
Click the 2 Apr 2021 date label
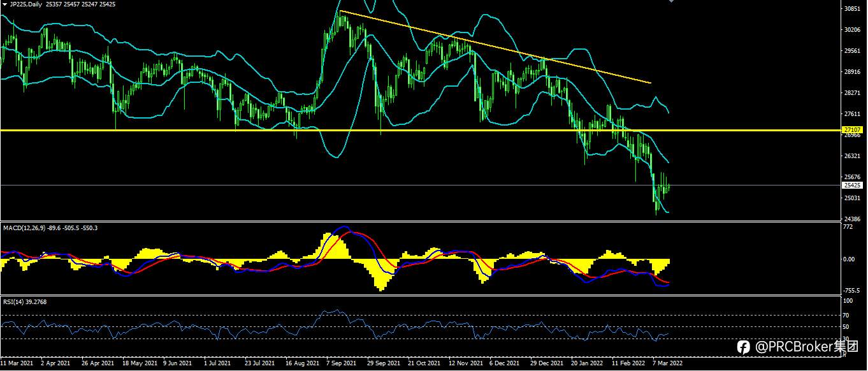point(55,363)
